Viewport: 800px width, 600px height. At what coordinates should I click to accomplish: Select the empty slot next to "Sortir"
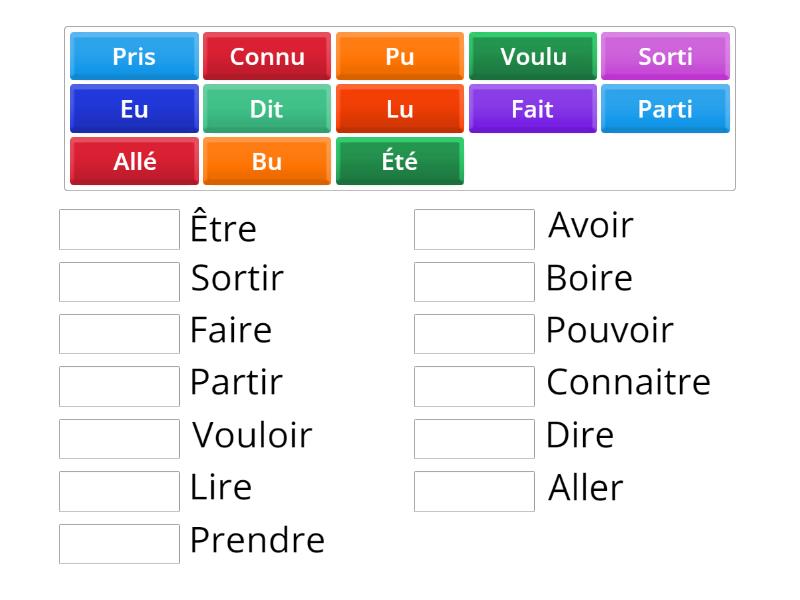point(118,281)
